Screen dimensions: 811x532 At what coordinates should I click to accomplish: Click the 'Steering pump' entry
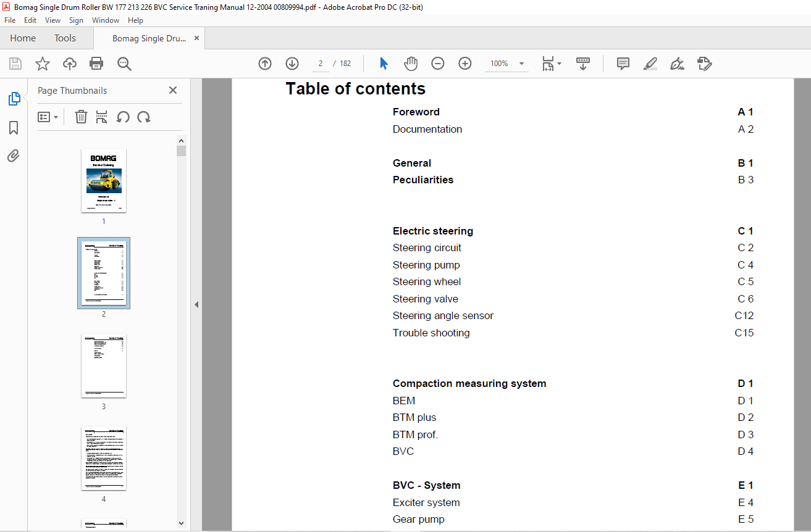(x=426, y=265)
